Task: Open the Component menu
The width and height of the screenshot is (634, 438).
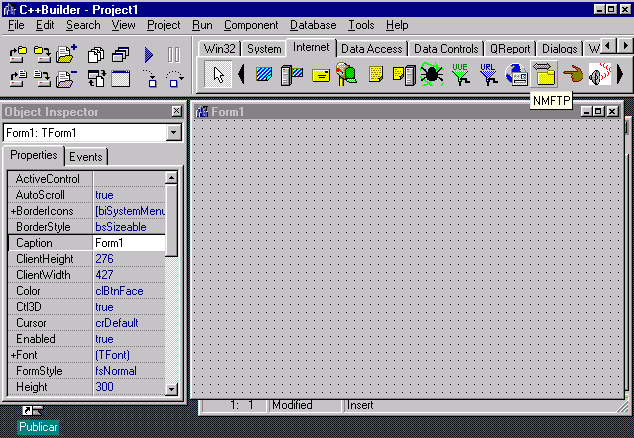Action: point(251,25)
